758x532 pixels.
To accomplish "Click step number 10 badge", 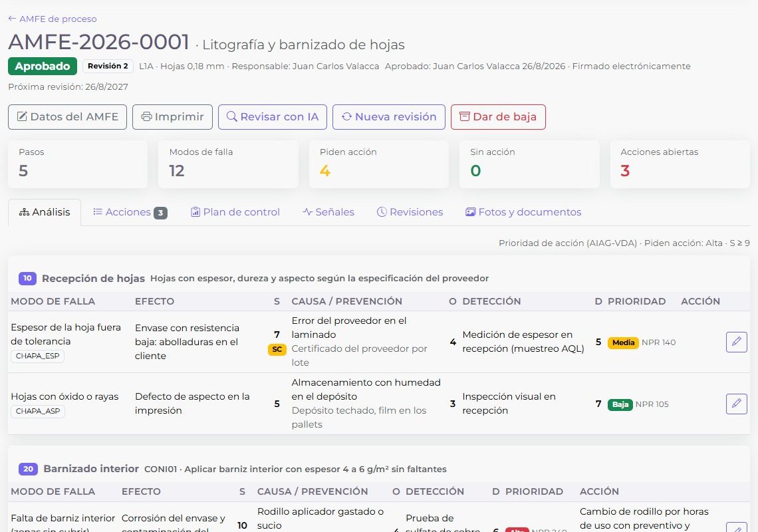I will pos(27,278).
